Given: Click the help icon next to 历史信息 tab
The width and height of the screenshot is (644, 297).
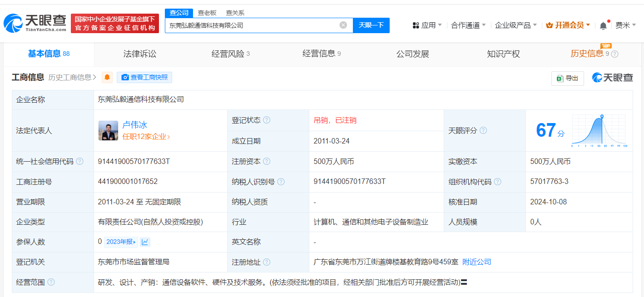Looking at the screenshot, I should coord(614,54).
